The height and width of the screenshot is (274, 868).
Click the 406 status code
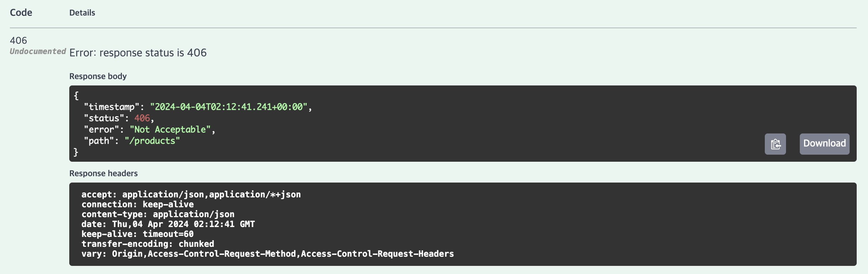[x=18, y=40]
